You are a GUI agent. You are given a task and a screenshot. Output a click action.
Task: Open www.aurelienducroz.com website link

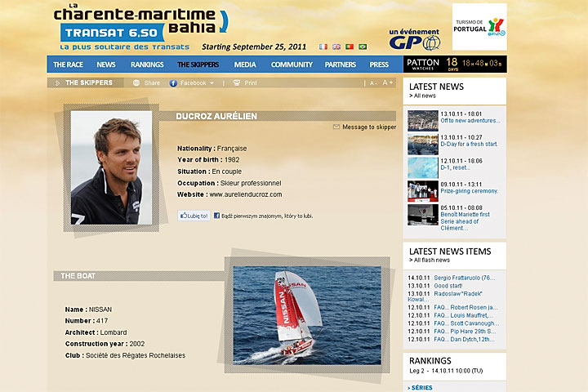tap(246, 194)
